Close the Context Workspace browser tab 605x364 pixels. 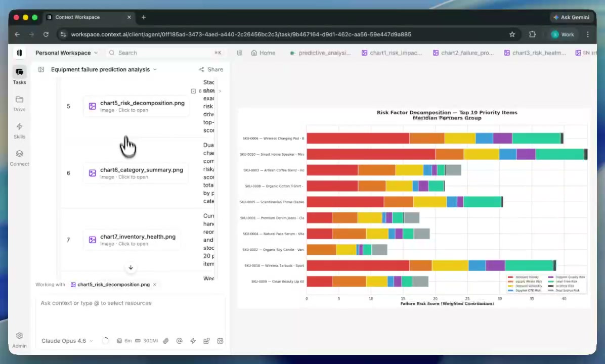click(x=129, y=17)
